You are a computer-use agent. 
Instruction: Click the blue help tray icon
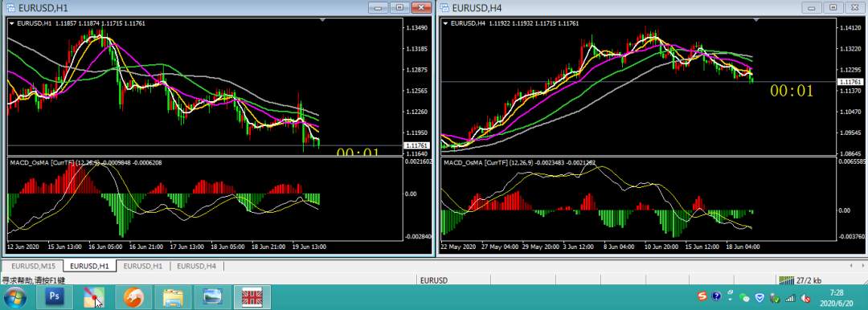tap(716, 297)
